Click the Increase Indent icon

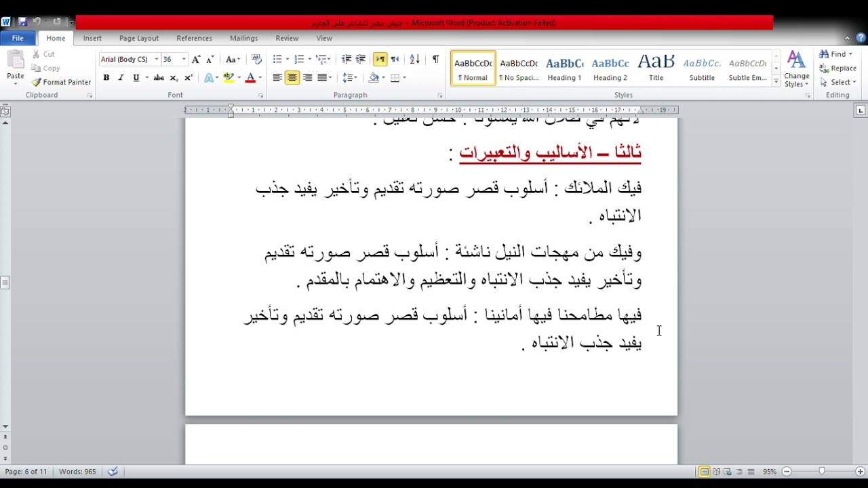[x=361, y=60]
